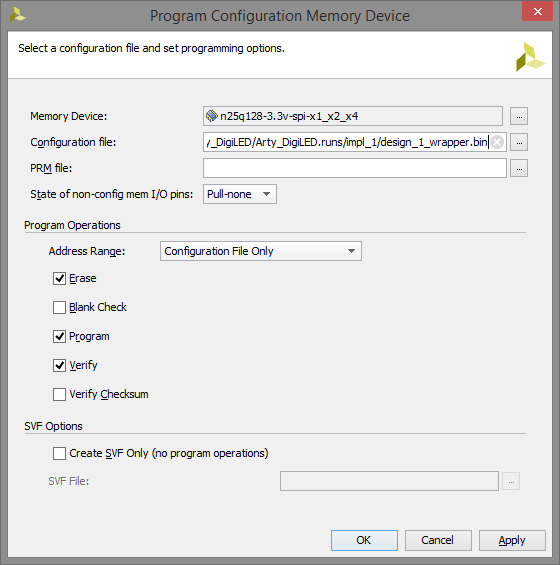The width and height of the screenshot is (560, 565).
Task: Browse for the Configuration file
Action: click(519, 142)
